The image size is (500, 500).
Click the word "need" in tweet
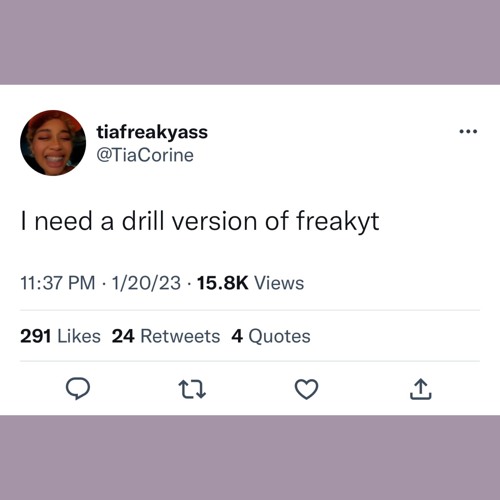point(63,221)
